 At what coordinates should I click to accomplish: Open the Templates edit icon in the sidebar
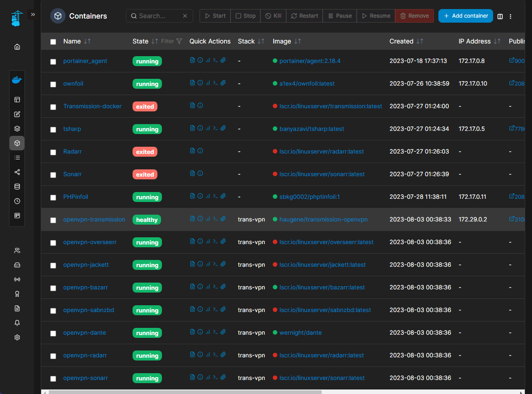click(x=17, y=114)
